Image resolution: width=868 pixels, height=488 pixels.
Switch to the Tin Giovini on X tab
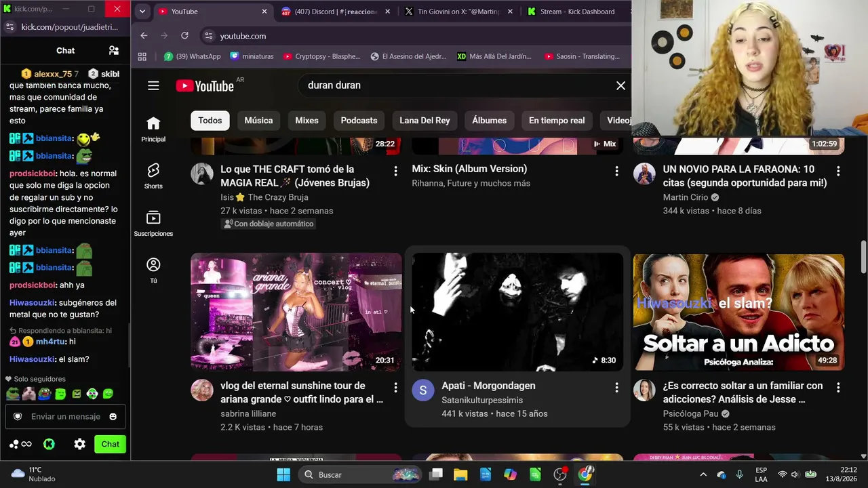pos(459,12)
